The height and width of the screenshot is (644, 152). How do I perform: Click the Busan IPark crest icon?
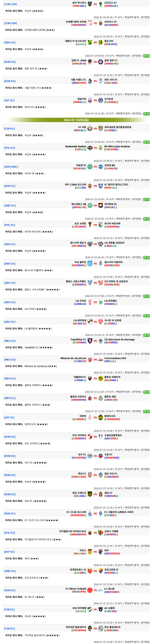pos(90,437)
